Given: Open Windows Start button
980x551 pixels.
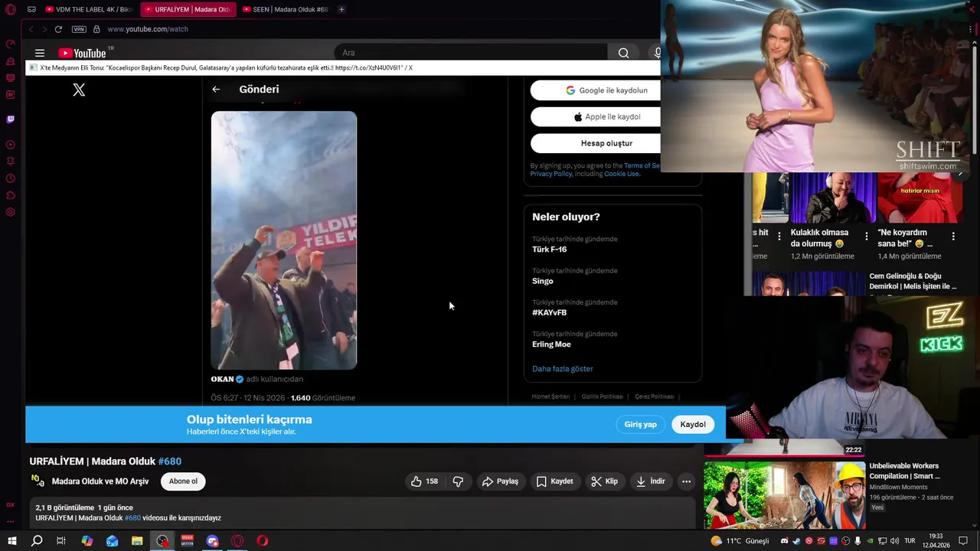Looking at the screenshot, I should coord(11,541).
